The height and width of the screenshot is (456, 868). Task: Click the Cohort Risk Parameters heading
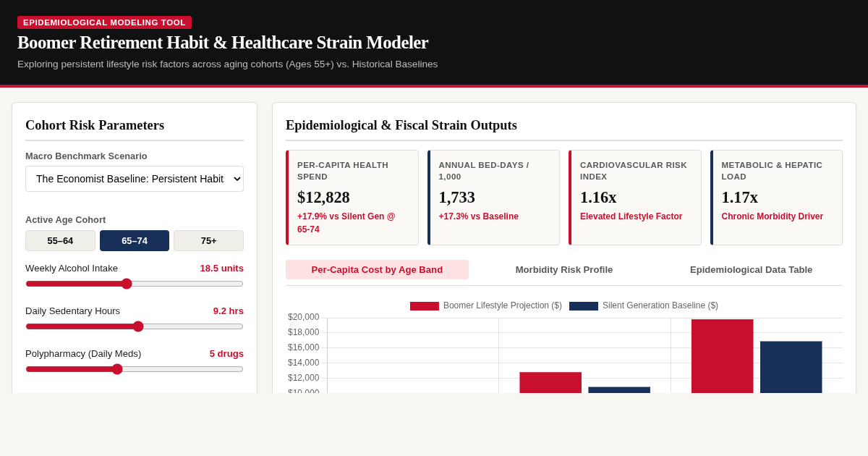coord(95,125)
